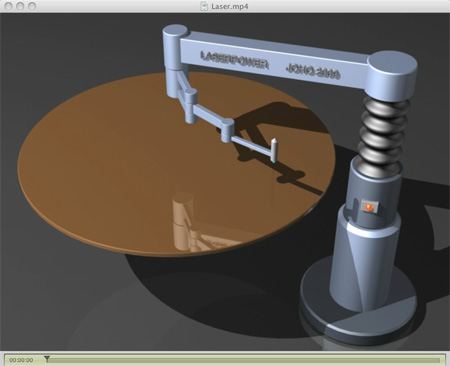This screenshot has height=366, width=450.
Task: Click the 00:00:00 timecode display
Action: [21, 360]
